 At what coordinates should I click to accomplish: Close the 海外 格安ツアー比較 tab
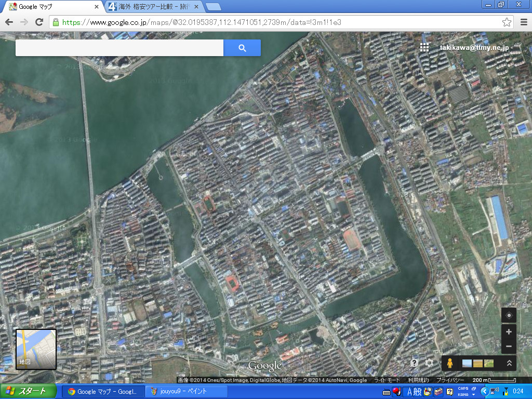point(196,7)
